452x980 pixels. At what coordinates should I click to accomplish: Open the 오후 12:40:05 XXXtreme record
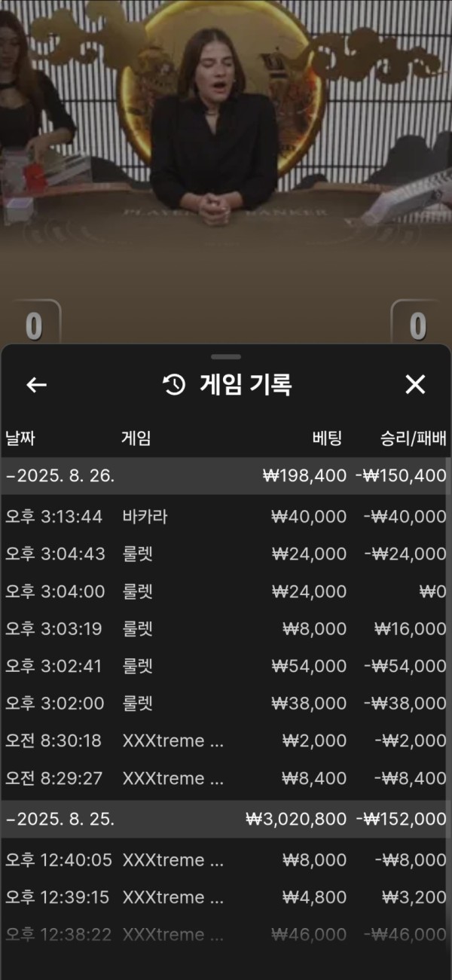coord(226,860)
